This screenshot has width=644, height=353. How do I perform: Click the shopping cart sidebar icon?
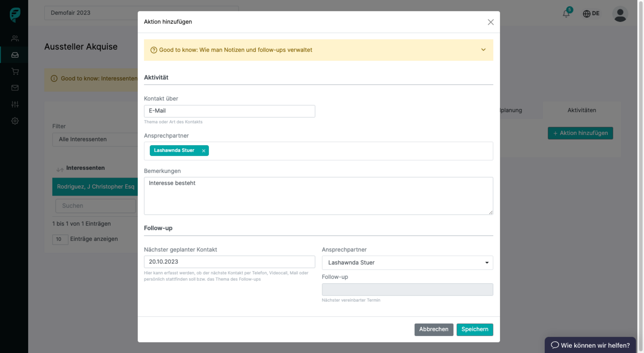[15, 71]
